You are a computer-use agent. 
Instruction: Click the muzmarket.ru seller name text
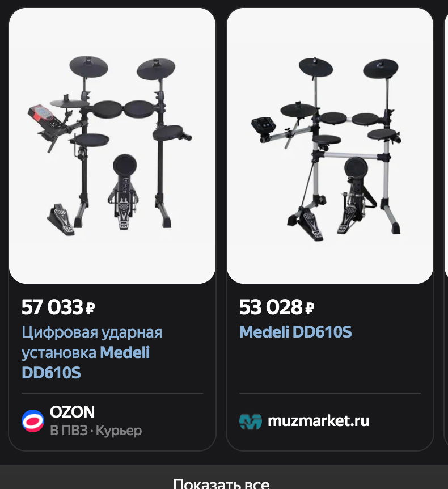(318, 421)
